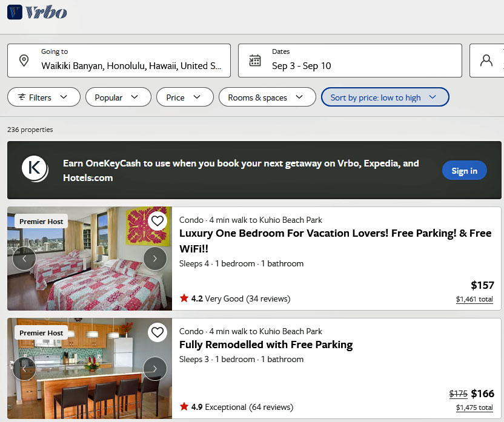504x422 pixels.
Task: Show previous photo of Fully Remodelled listing
Action: point(24,368)
